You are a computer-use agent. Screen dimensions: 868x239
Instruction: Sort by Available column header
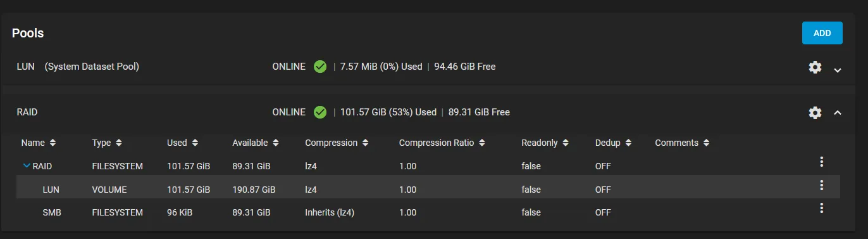coord(255,143)
